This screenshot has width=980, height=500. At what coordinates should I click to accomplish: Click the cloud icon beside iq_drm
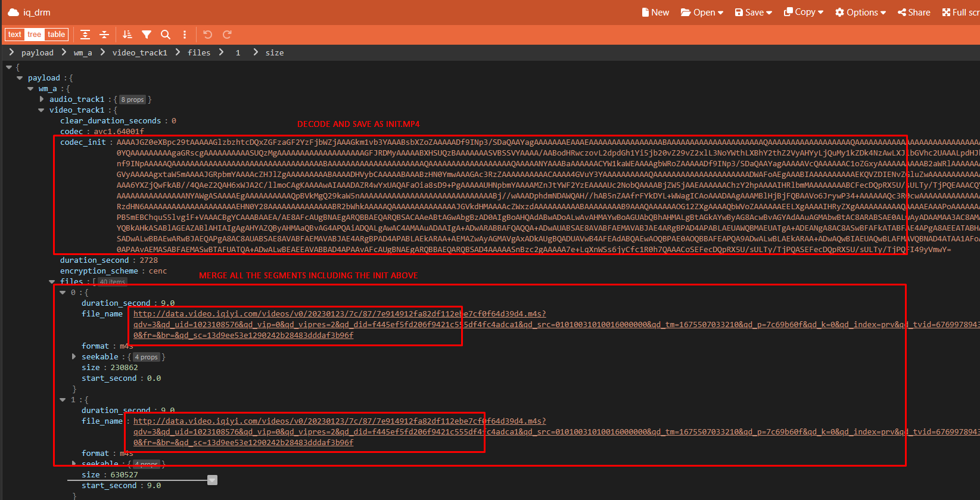coord(13,12)
